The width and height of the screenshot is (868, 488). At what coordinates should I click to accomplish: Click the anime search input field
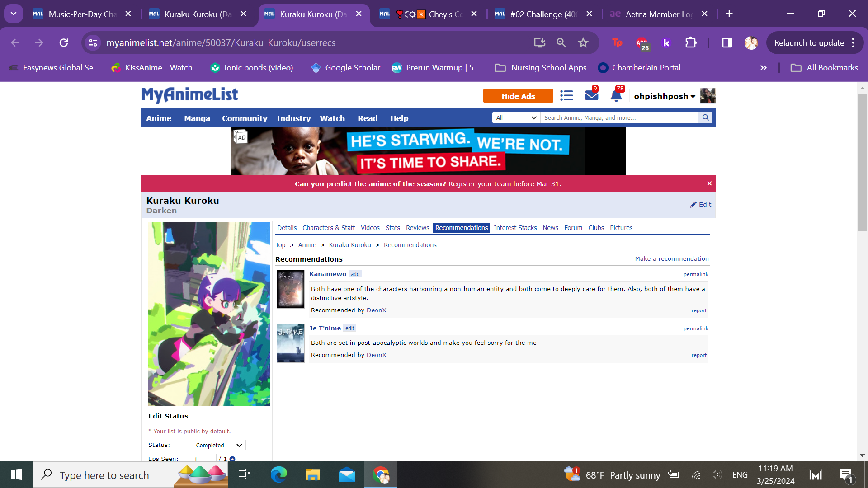[619, 117]
